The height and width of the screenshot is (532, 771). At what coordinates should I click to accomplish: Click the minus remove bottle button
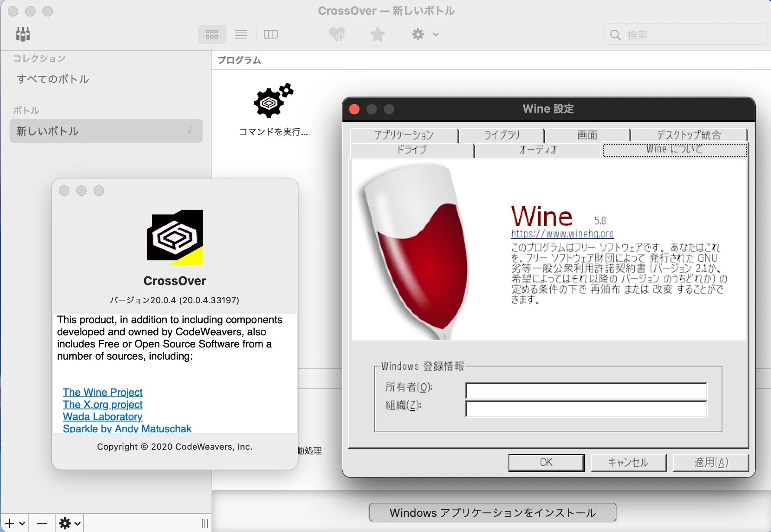[x=42, y=523]
